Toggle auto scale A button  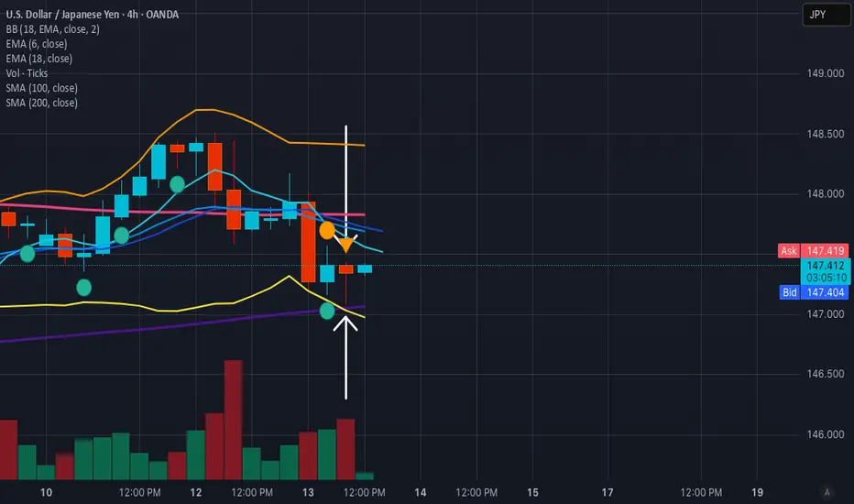pyautogui.click(x=827, y=493)
